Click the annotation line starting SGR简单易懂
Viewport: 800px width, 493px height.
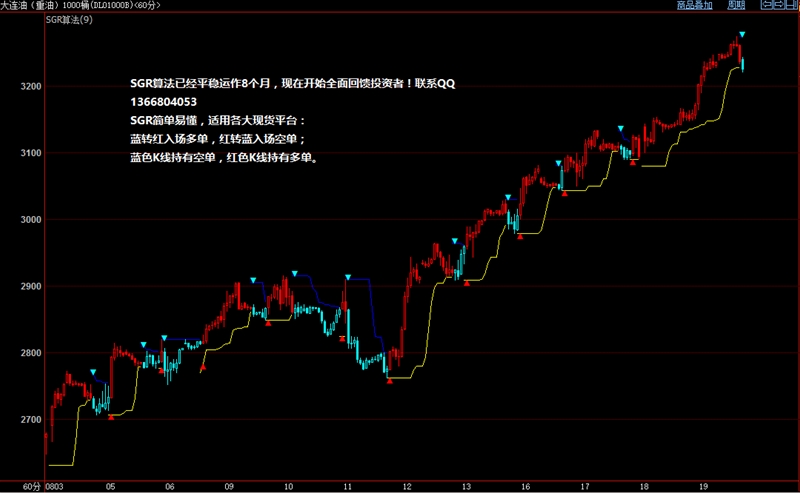coord(218,121)
